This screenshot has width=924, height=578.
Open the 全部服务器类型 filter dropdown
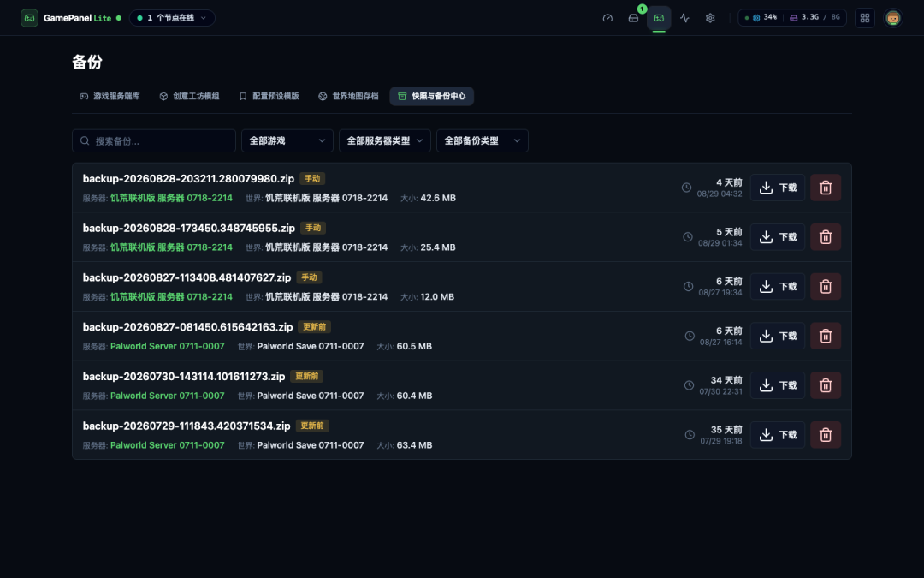click(x=385, y=141)
